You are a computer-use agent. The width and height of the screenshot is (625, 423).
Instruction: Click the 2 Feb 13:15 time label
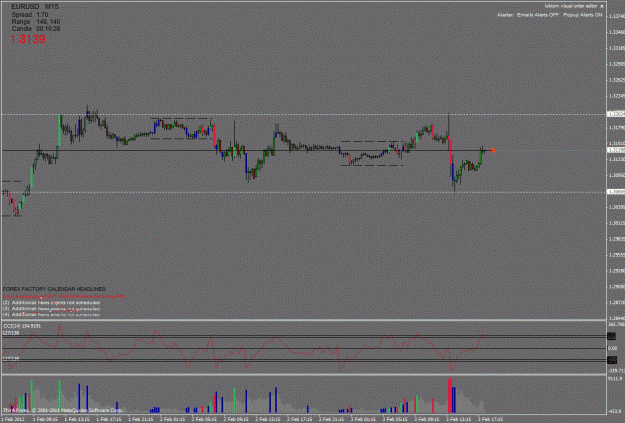click(x=268, y=419)
